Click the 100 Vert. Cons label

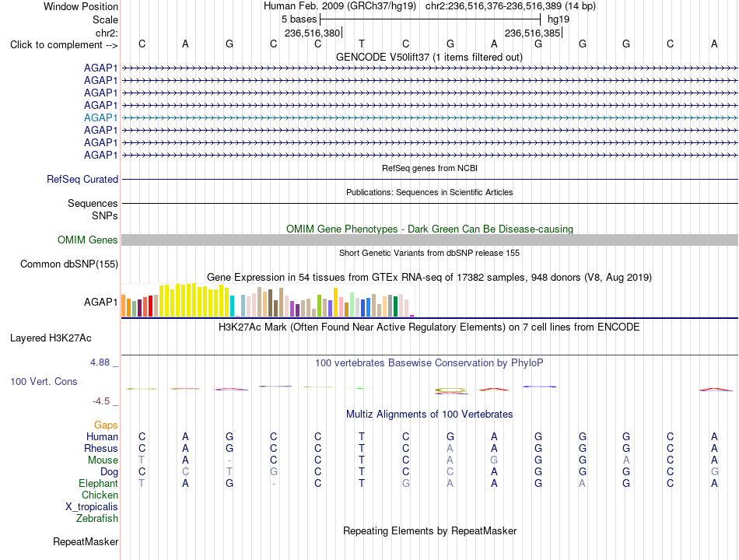[x=44, y=381]
